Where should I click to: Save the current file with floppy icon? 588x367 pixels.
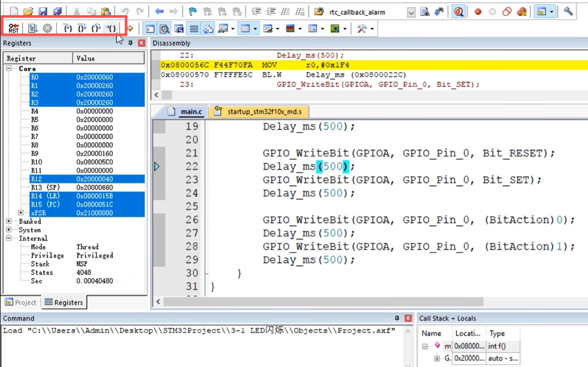[43, 12]
